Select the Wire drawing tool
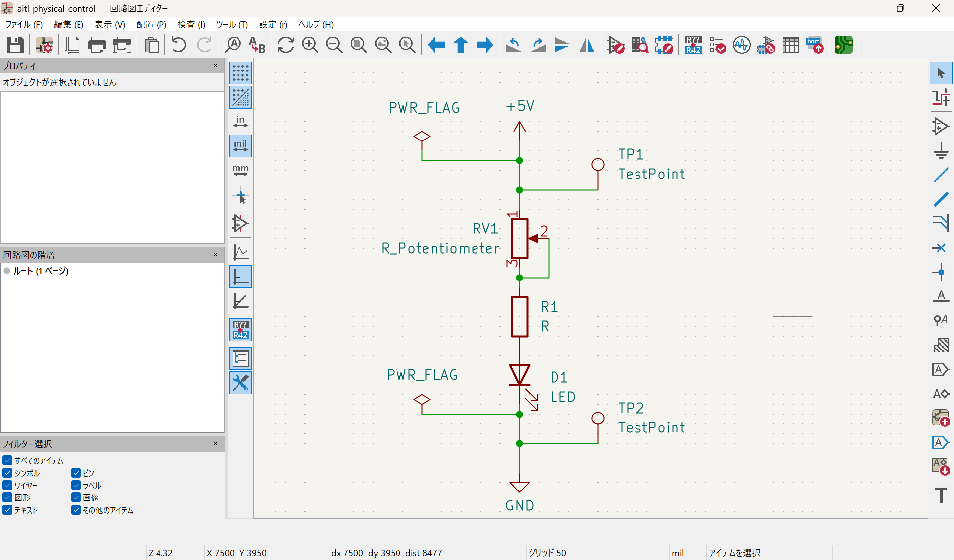The image size is (954, 560). (941, 175)
